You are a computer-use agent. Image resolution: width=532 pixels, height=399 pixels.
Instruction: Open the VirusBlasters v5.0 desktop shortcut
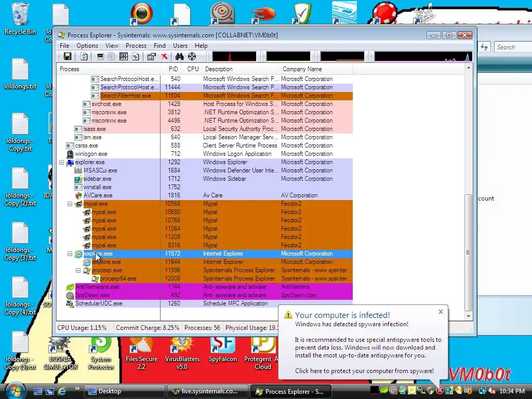182,353
